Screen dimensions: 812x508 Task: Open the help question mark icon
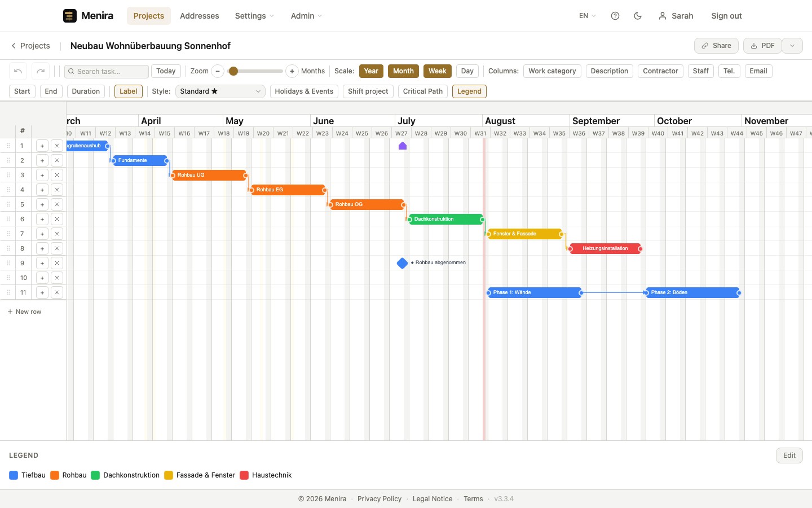tap(615, 16)
